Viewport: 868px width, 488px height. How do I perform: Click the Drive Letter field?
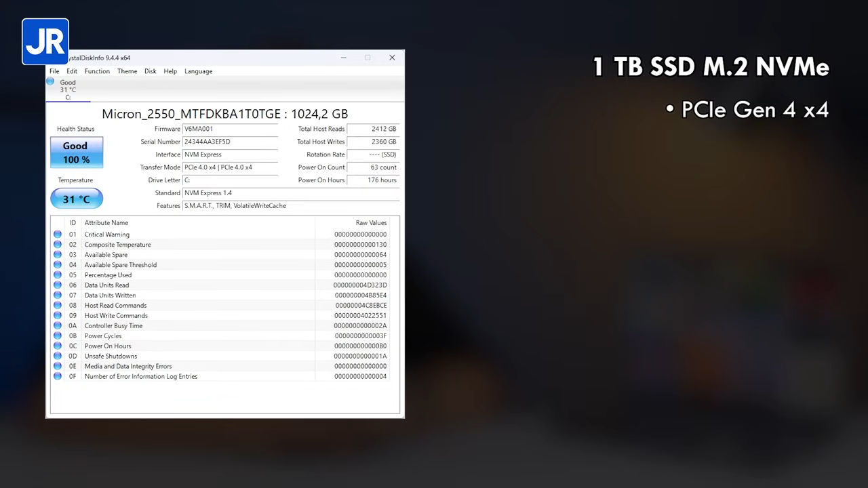[x=231, y=180]
